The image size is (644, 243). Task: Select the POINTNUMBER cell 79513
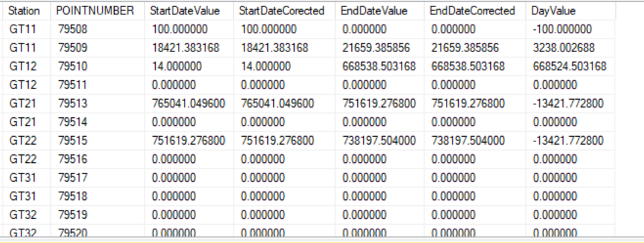pos(97,104)
